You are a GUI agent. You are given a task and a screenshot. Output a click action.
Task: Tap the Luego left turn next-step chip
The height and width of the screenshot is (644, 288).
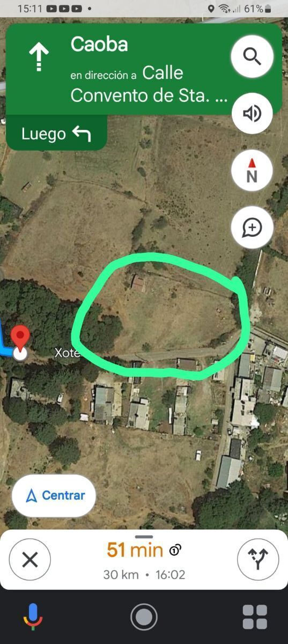coord(56,134)
